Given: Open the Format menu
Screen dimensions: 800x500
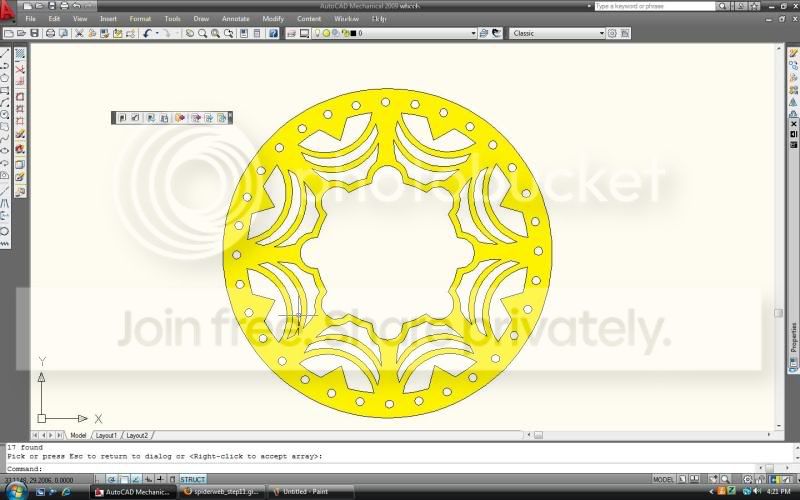Looking at the screenshot, I should tap(140, 19).
